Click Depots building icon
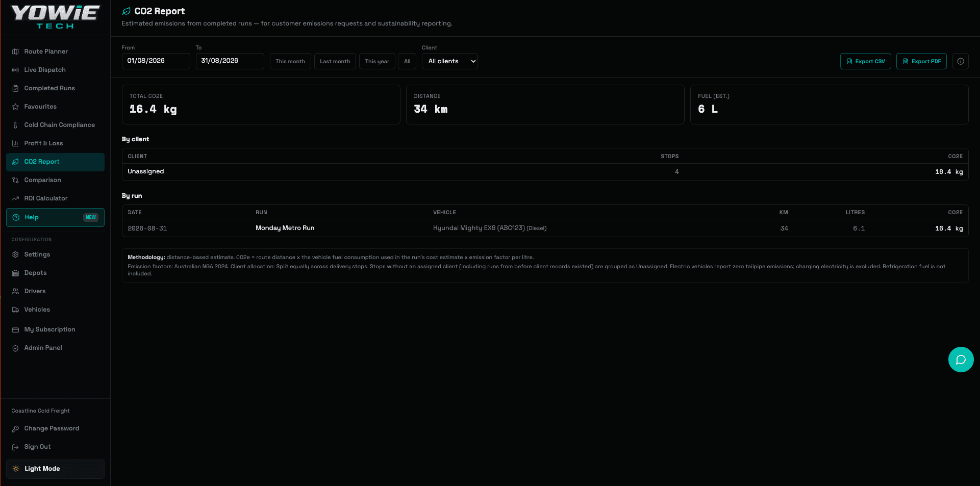The width and height of the screenshot is (980, 486). click(x=15, y=273)
